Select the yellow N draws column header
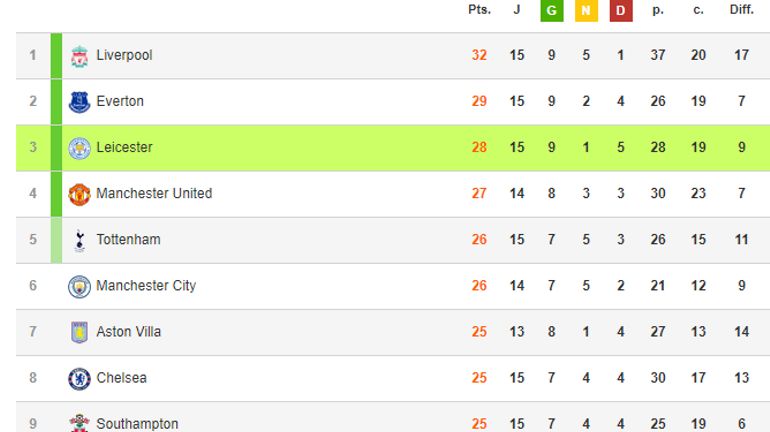The width and height of the screenshot is (770, 432). (586, 10)
